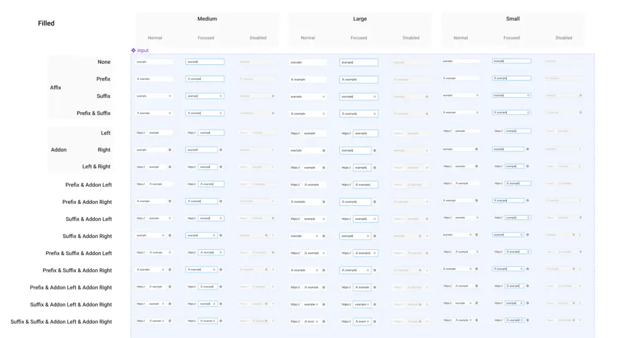
Task: Select the 'Addon' group label
Action: pos(58,150)
